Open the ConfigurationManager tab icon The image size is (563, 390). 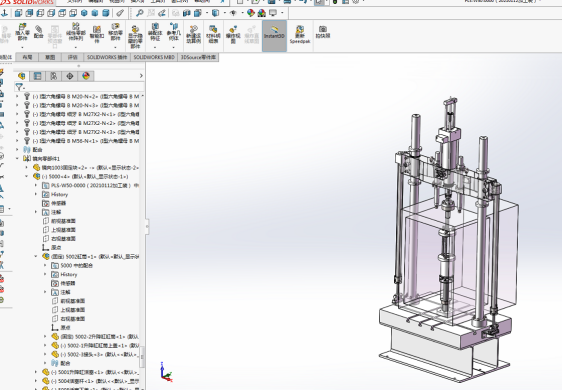click(x=53, y=76)
